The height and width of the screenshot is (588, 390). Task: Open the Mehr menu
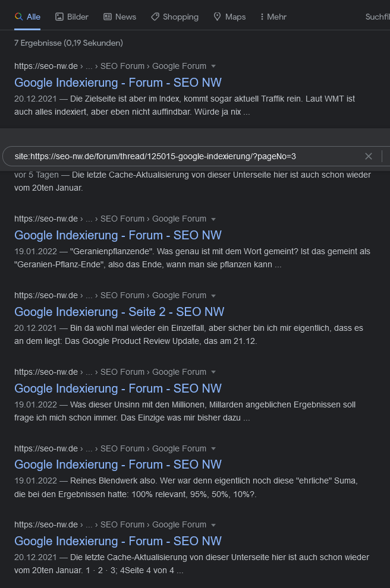click(273, 17)
